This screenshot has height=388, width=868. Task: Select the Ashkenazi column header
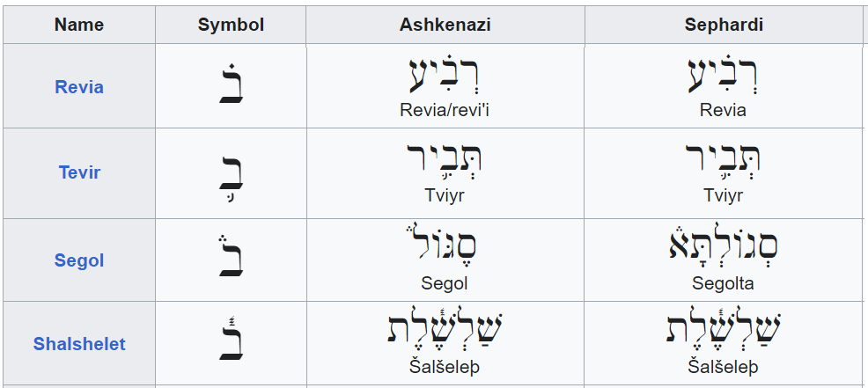[445, 25]
